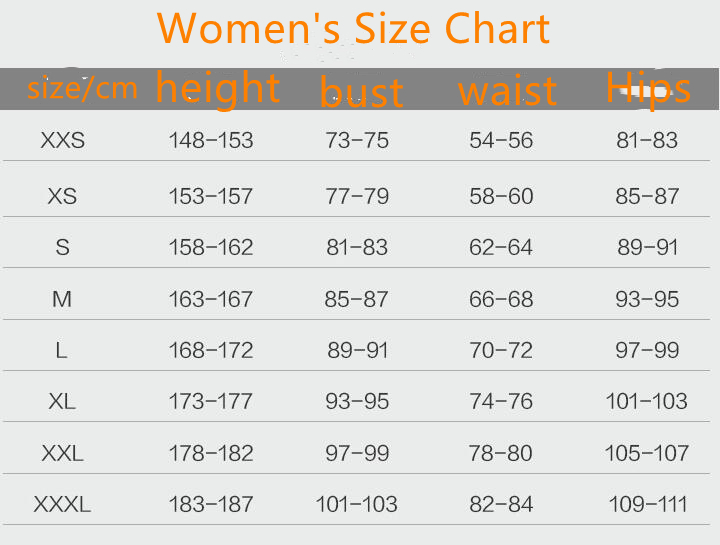Click the "size/cm" column header
The image size is (720, 545).
[82, 89]
